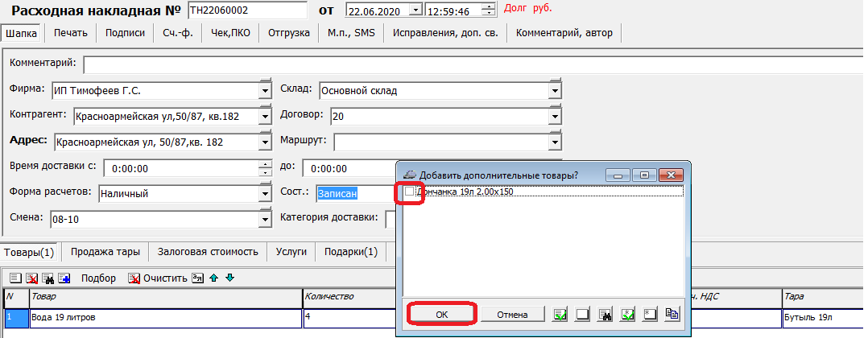Check the Дончанка 19л checkbox
This screenshot has width=868, height=338.
click(x=410, y=192)
